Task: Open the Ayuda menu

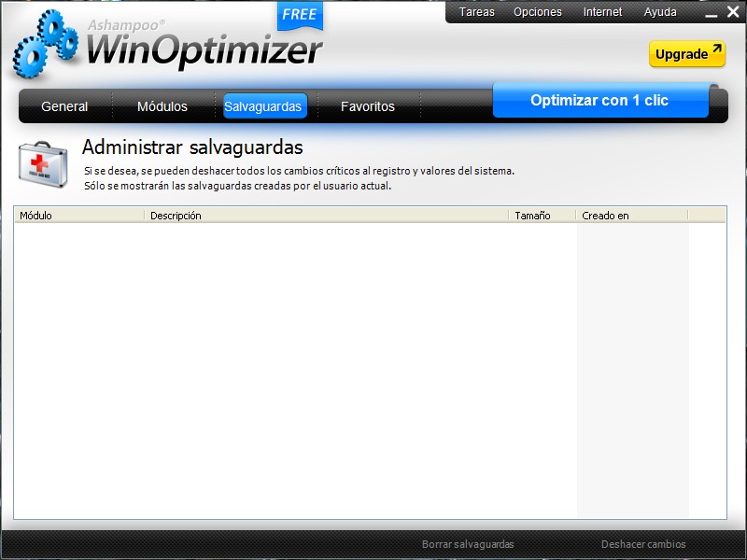Action: [x=660, y=12]
